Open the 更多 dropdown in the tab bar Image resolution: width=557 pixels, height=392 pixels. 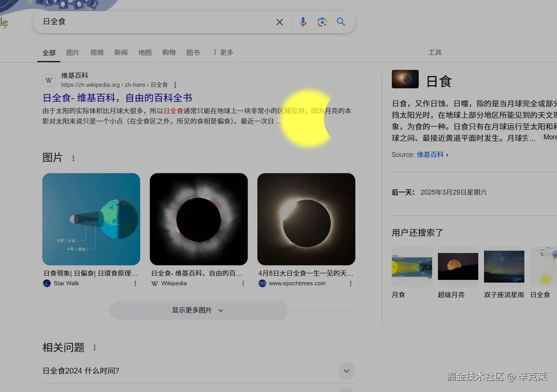click(x=224, y=52)
